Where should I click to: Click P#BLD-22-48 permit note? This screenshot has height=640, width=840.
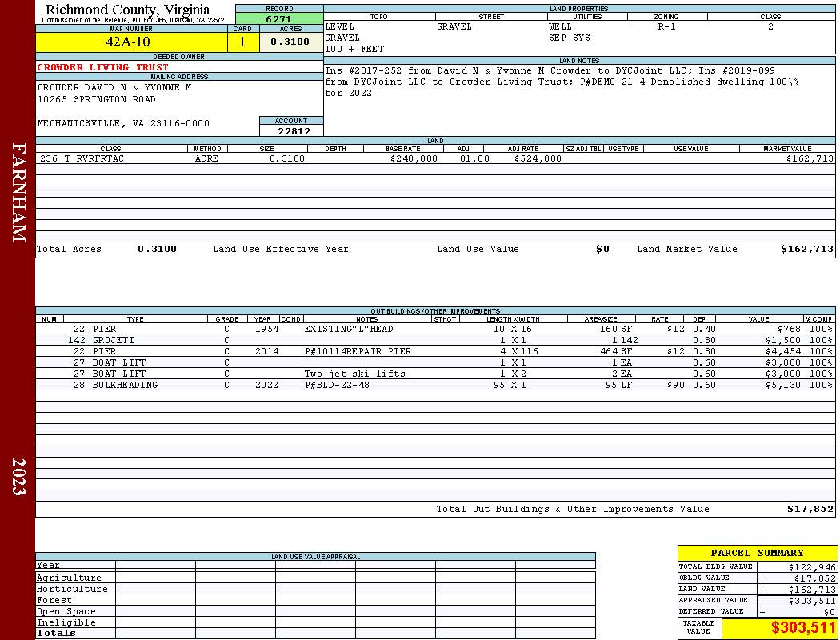(337, 386)
